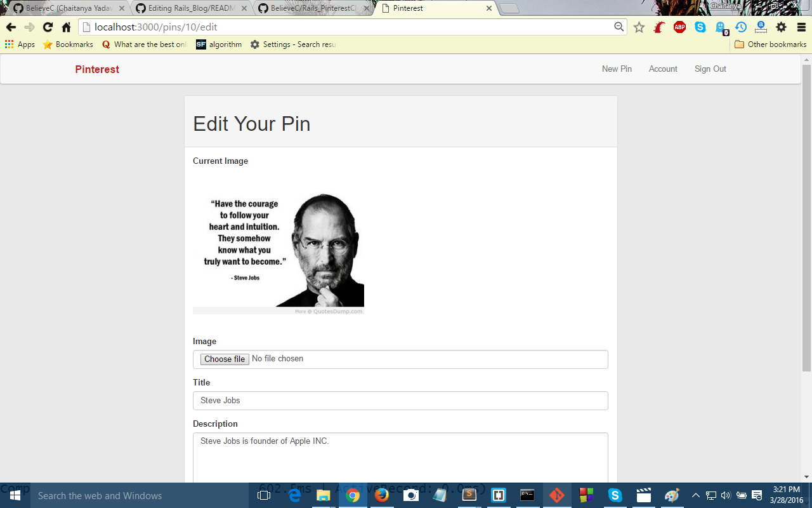Open a new browser tab
812x508 pixels.
tap(509, 9)
